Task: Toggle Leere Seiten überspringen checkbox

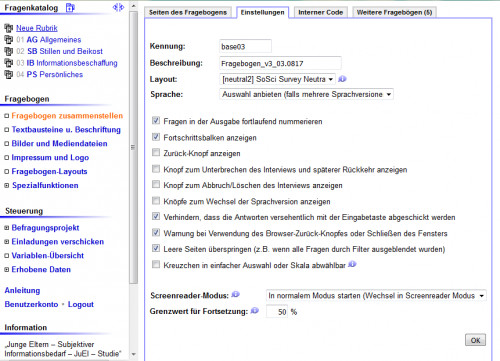Action: tap(156, 248)
